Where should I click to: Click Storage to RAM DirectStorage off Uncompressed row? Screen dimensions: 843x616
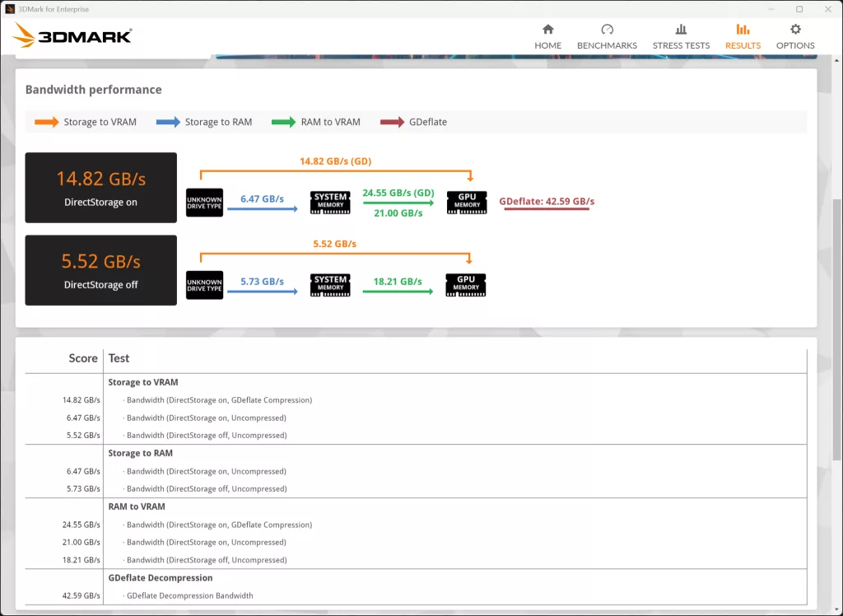click(x=416, y=489)
